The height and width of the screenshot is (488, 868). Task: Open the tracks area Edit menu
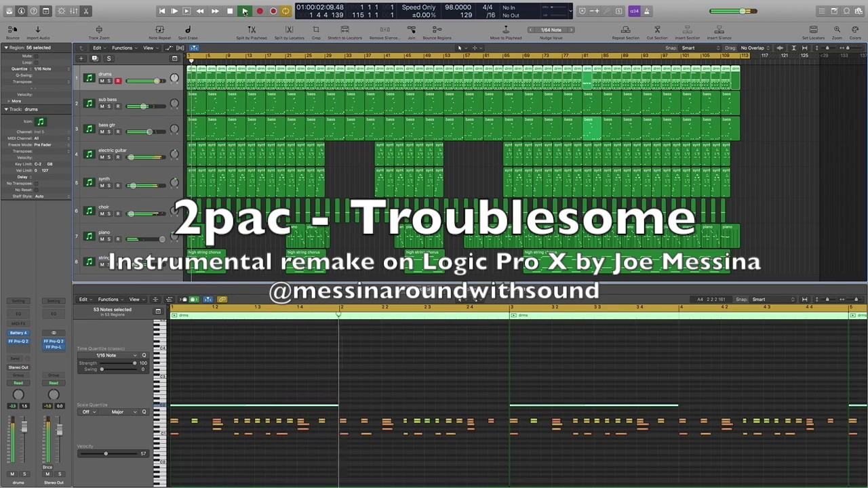tap(98, 48)
